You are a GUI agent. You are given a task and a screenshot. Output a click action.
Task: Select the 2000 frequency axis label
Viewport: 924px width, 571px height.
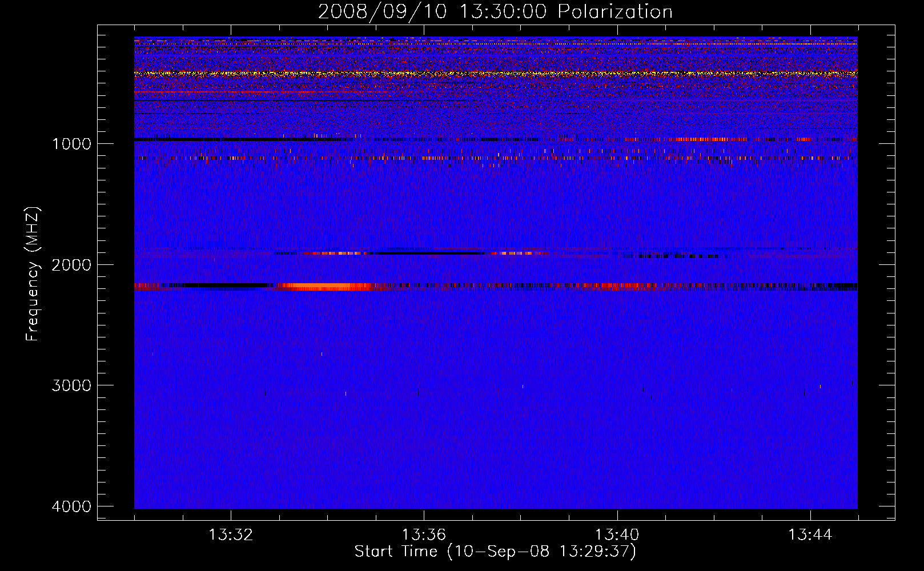pos(71,264)
